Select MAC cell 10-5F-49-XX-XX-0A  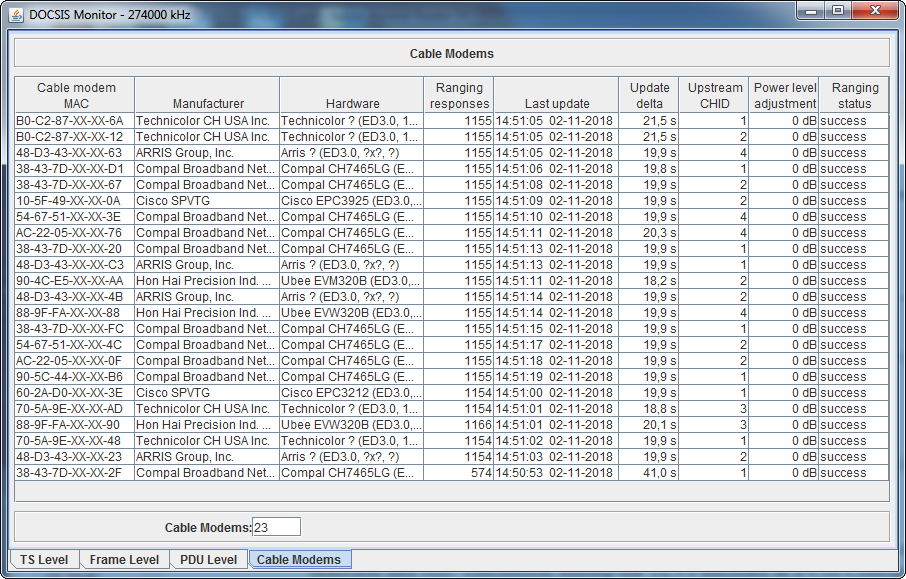(75, 201)
